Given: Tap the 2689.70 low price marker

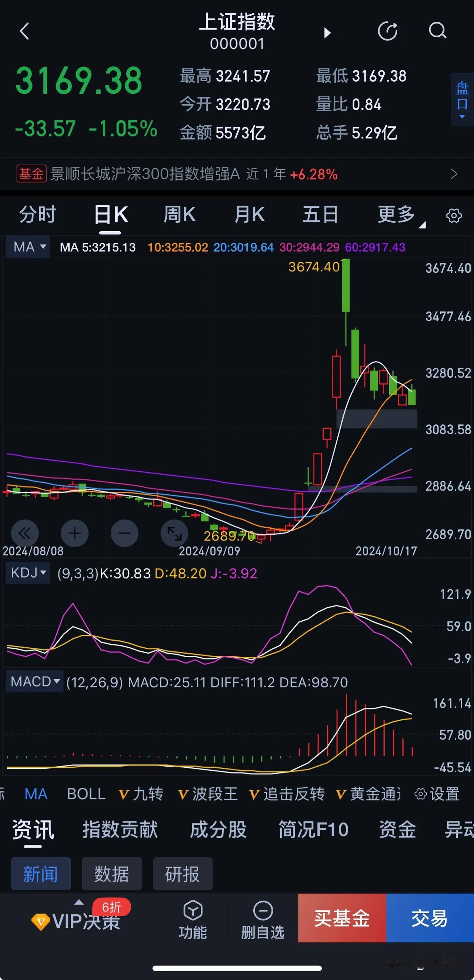Looking at the screenshot, I should coord(229,536).
